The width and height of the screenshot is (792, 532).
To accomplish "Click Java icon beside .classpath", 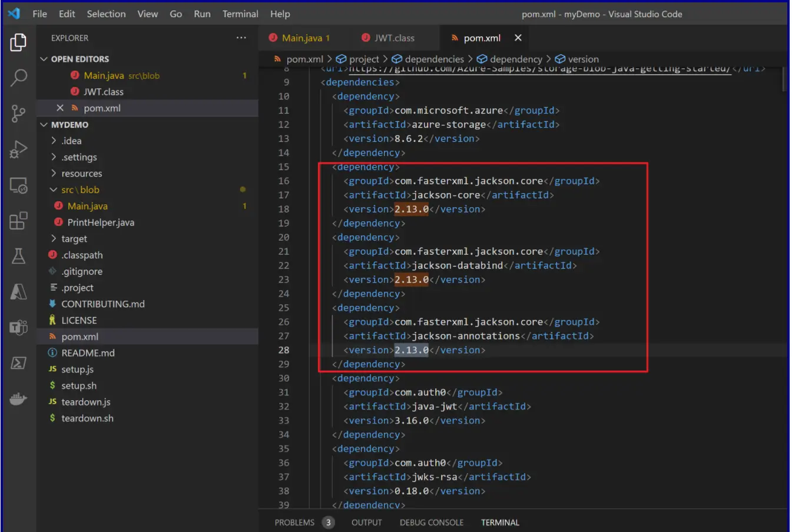I will click(x=52, y=255).
